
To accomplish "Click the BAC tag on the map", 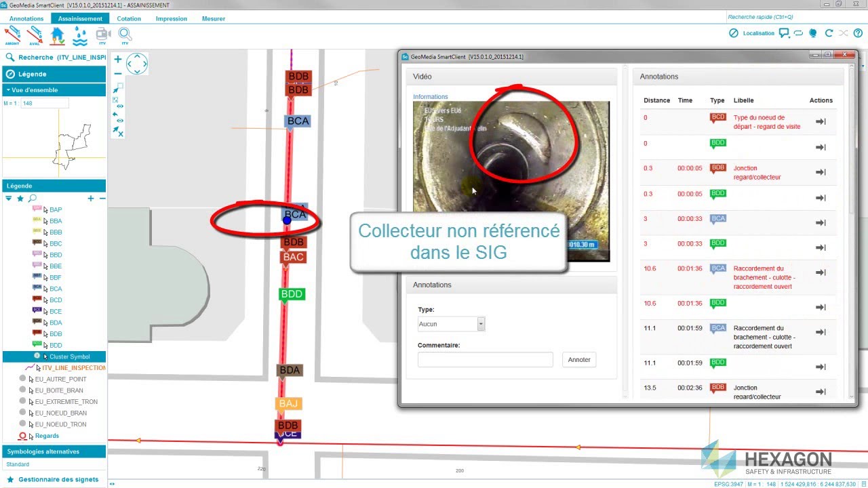I will [x=294, y=257].
